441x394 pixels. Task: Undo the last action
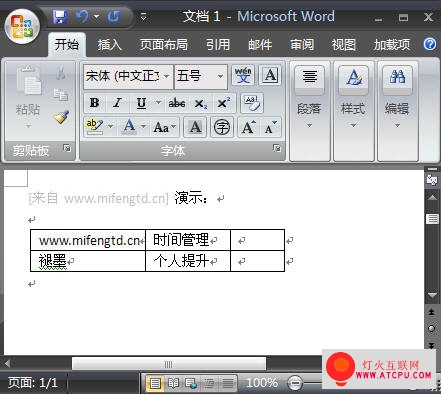[x=82, y=16]
